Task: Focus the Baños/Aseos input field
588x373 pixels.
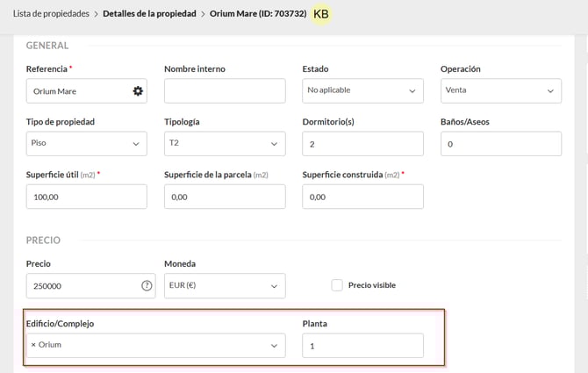Action: 500,143
